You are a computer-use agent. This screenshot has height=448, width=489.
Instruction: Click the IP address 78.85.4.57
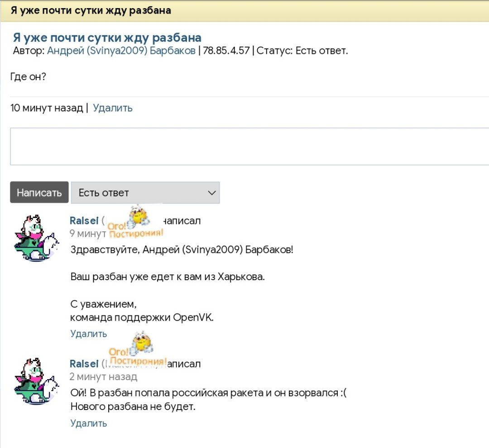click(226, 51)
